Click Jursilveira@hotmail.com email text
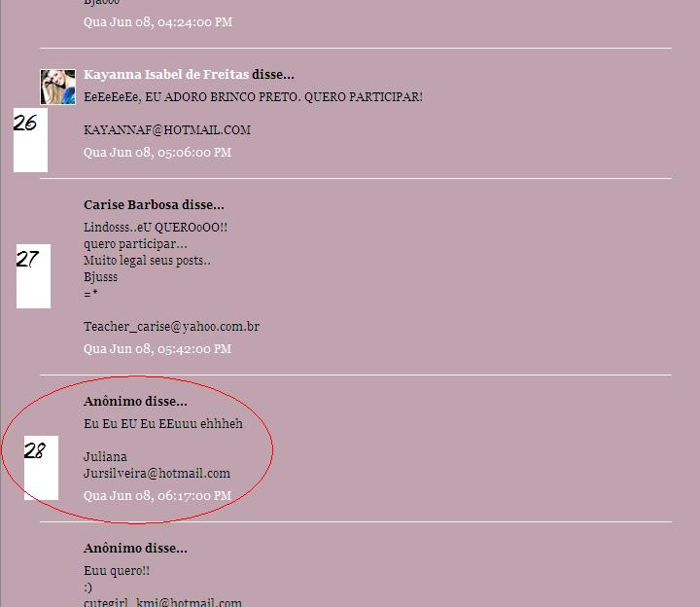The width and height of the screenshot is (700, 607). coord(157,474)
